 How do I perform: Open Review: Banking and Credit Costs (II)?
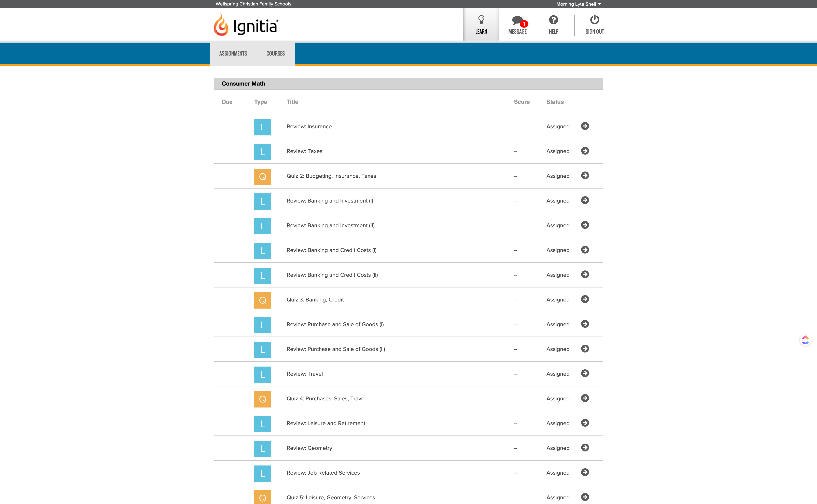[332, 275]
